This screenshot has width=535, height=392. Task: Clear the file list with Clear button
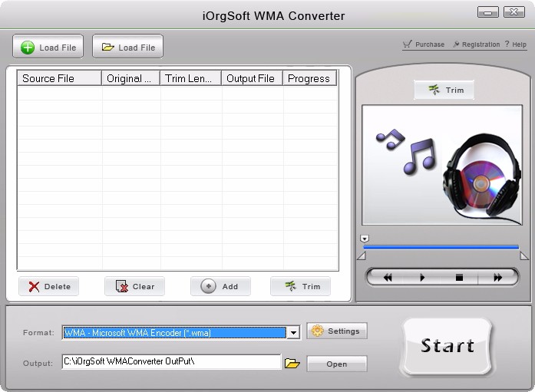pyautogui.click(x=135, y=286)
